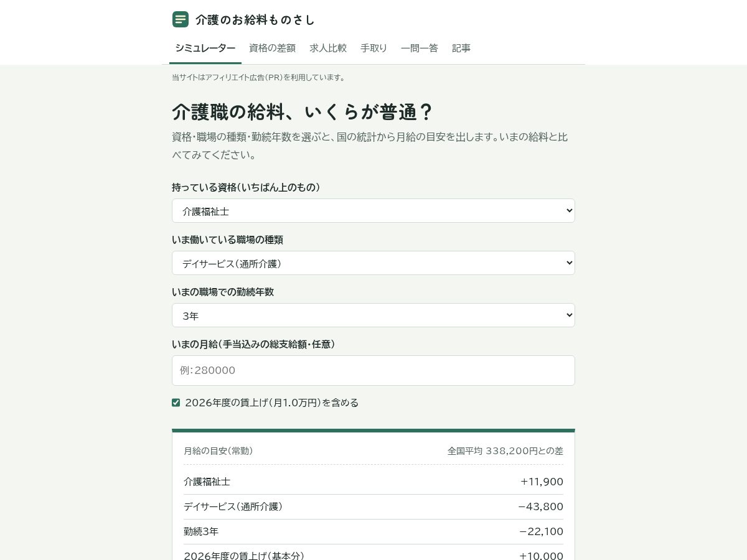This screenshot has width=747, height=560.
Task: Click the −22,100 value
Action: [541, 531]
